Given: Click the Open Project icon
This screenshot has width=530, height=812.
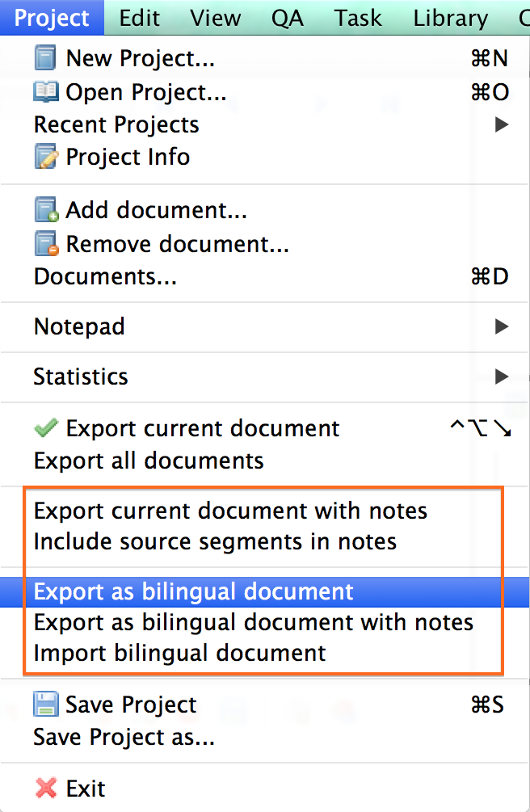Looking at the screenshot, I should pos(46,92).
